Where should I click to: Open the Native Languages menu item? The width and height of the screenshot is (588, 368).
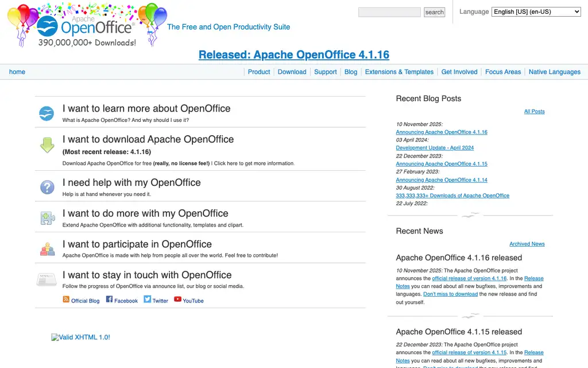tap(554, 72)
